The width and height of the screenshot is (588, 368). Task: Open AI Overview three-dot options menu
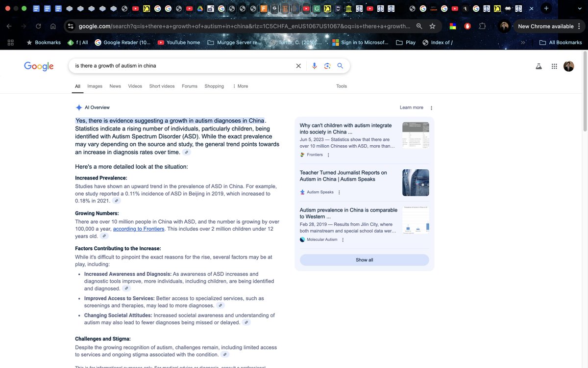pyautogui.click(x=431, y=108)
